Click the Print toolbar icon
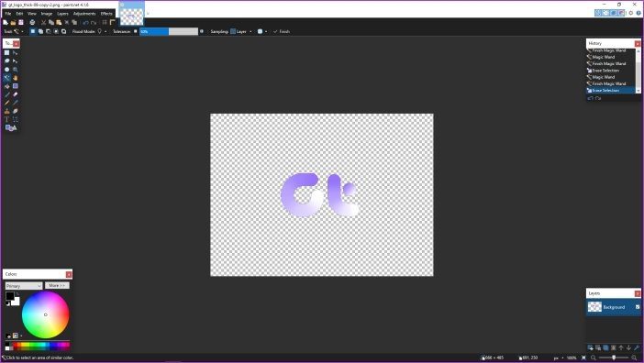Viewport: 644px width, 363px height. coord(32,23)
